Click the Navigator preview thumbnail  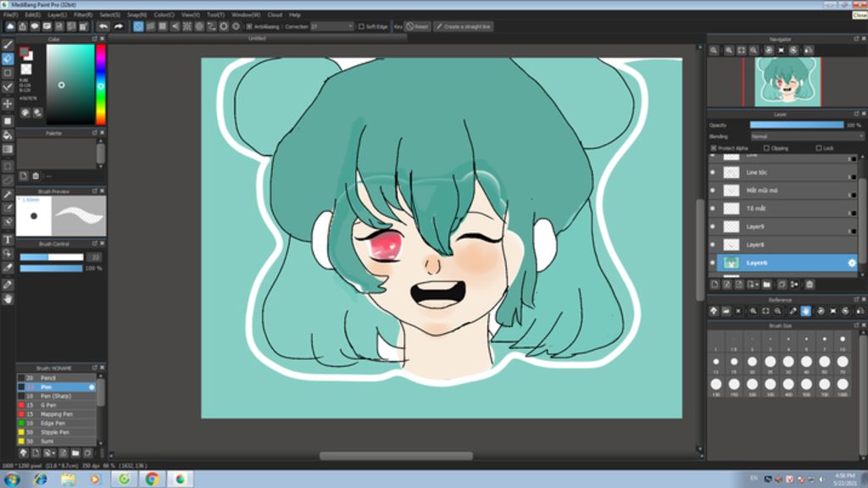[787, 82]
